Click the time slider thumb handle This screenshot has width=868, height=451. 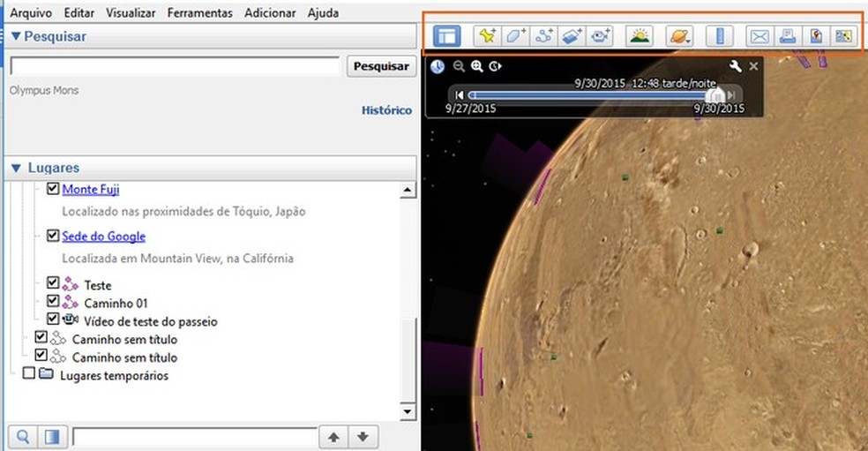[x=716, y=94]
